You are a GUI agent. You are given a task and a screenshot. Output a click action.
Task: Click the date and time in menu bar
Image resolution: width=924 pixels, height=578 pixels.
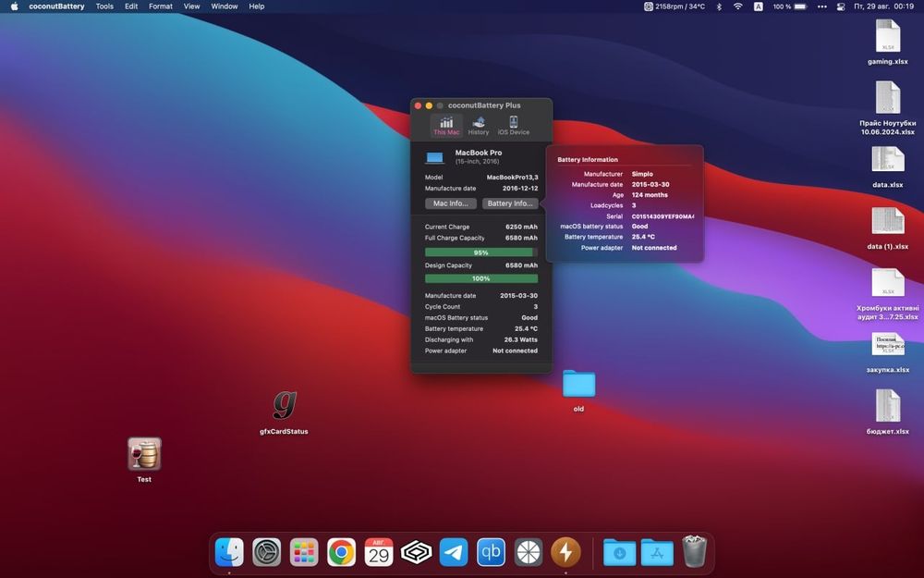click(x=884, y=6)
